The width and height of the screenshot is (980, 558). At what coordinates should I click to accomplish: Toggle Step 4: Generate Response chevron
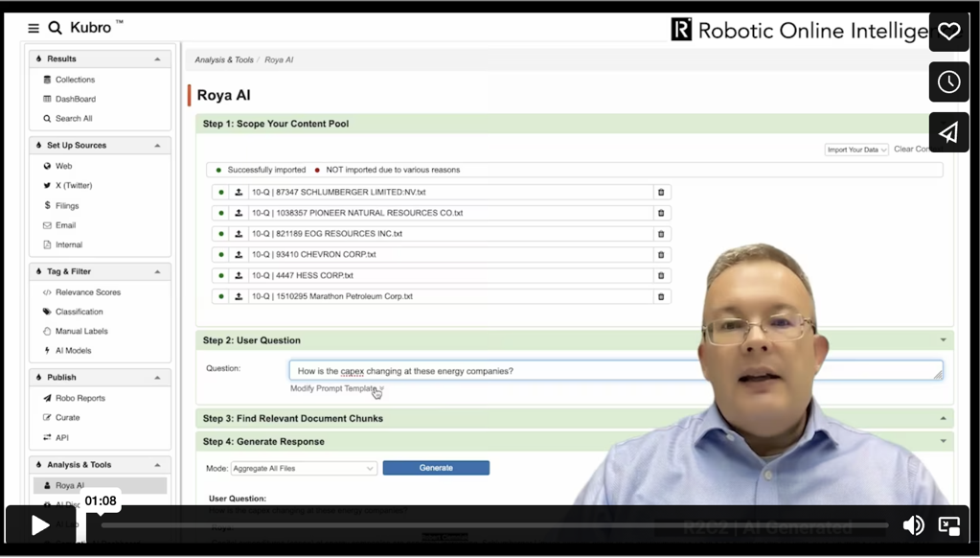[944, 441]
